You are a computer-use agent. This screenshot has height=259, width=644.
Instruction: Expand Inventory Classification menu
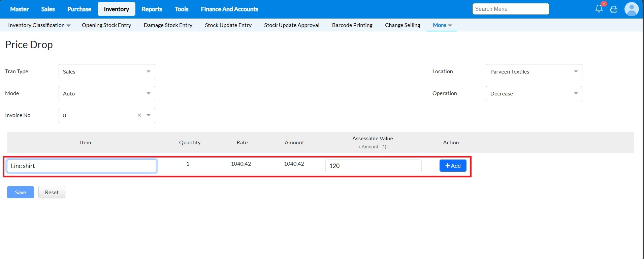(39, 25)
